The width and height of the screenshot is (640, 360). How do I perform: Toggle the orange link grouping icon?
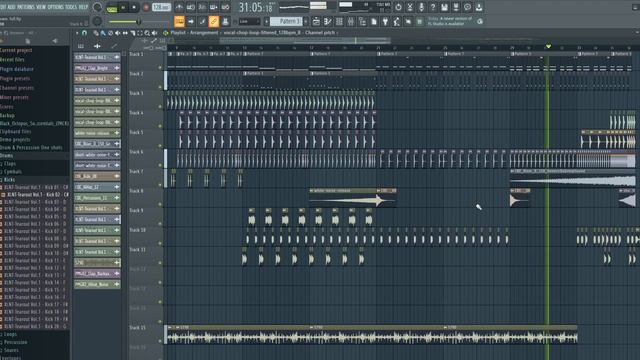(213, 21)
